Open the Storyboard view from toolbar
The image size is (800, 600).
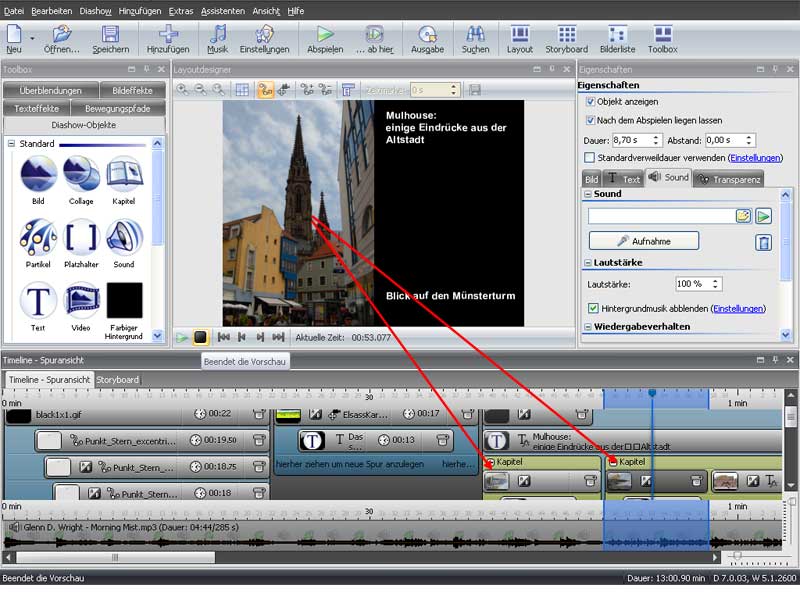566,38
